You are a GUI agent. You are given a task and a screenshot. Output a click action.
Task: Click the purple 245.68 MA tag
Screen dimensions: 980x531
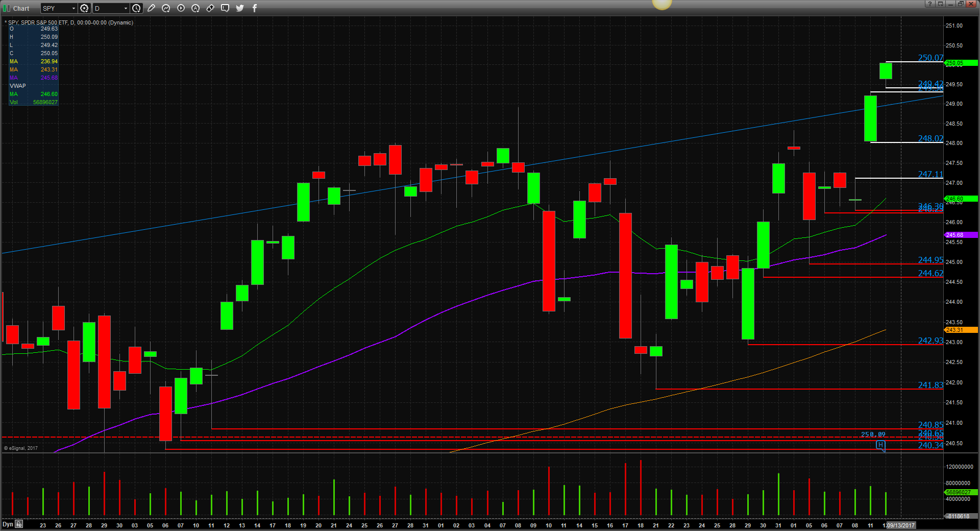coord(961,235)
